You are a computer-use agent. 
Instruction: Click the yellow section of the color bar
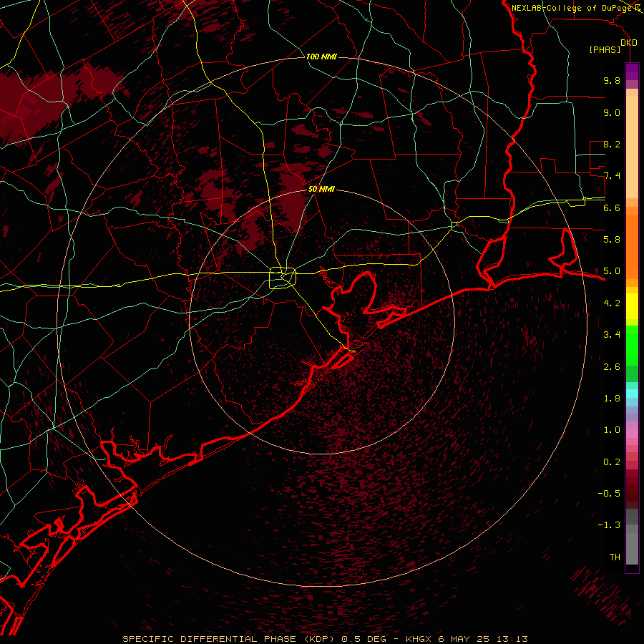coord(632,306)
